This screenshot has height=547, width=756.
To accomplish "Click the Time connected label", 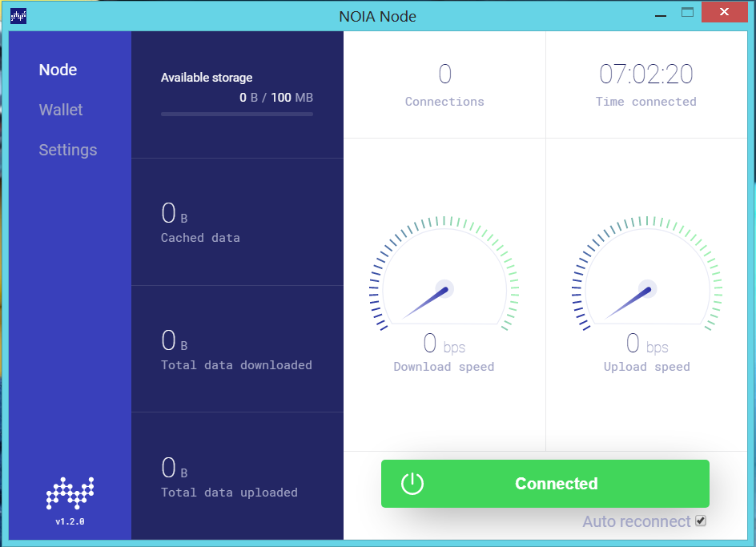I will point(646,102).
